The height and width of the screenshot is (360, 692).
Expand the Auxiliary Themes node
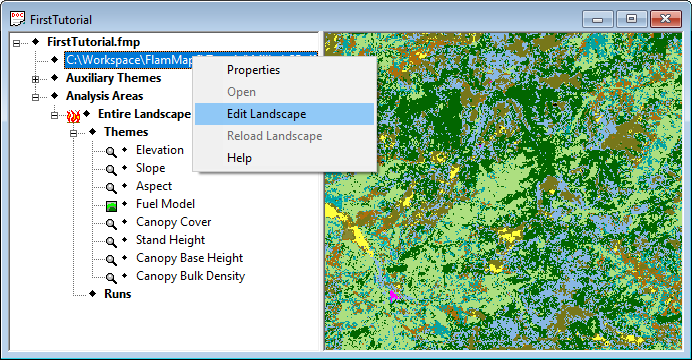pyautogui.click(x=35, y=79)
